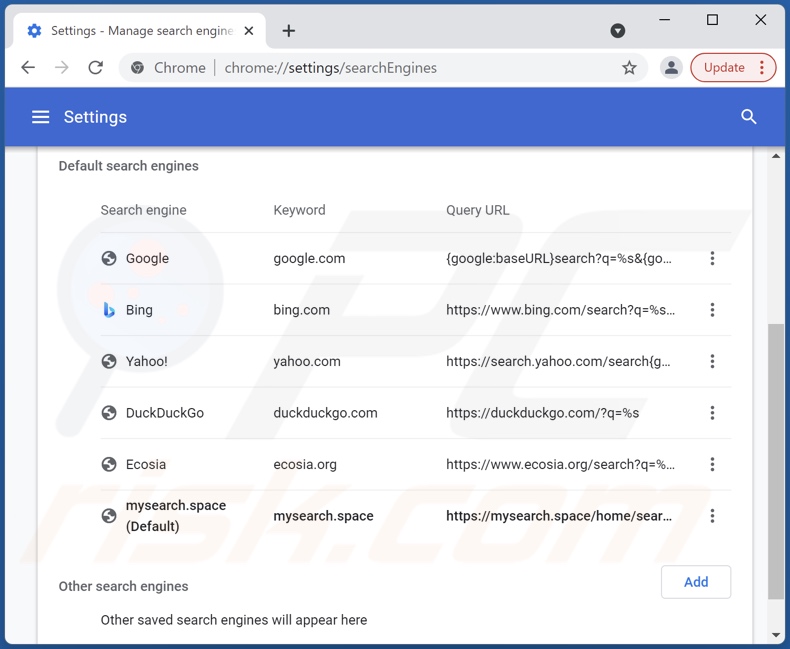Screen dimensions: 790x649
Task: Select mysearch.space (Default) engine name
Action: [176, 515]
